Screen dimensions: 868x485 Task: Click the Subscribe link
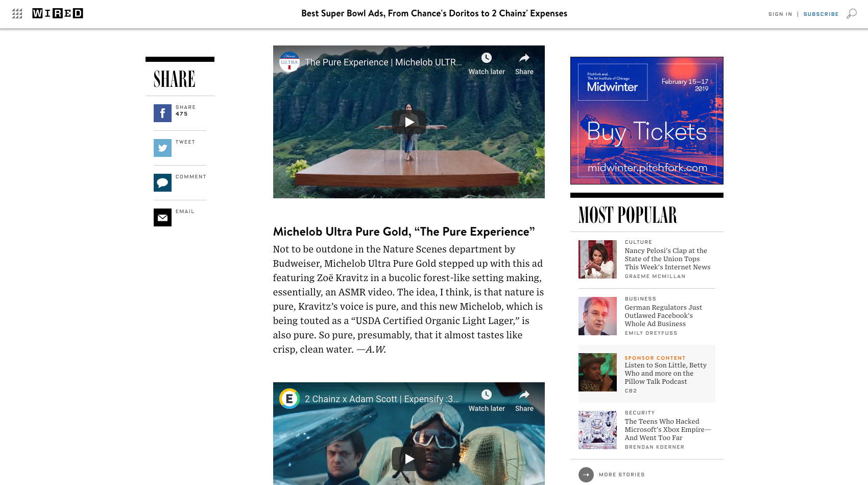(x=821, y=14)
